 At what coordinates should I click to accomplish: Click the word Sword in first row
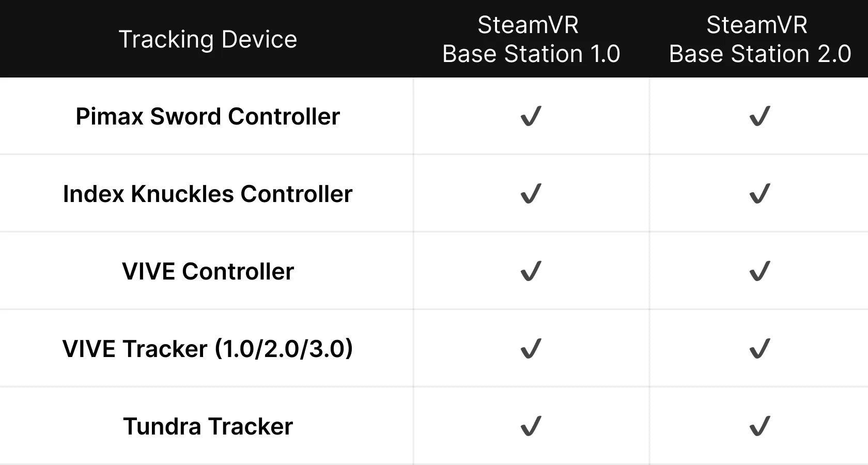pos(186,116)
